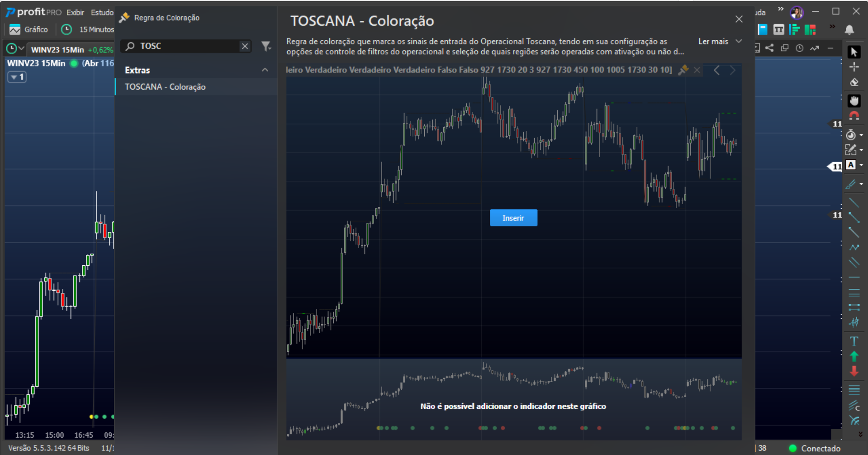Viewport: 868px width, 455px height.
Task: Enable the hand pan tool
Action: [854, 101]
